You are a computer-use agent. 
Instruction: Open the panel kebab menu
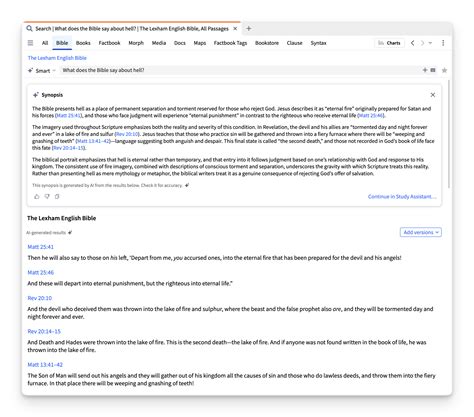click(443, 43)
